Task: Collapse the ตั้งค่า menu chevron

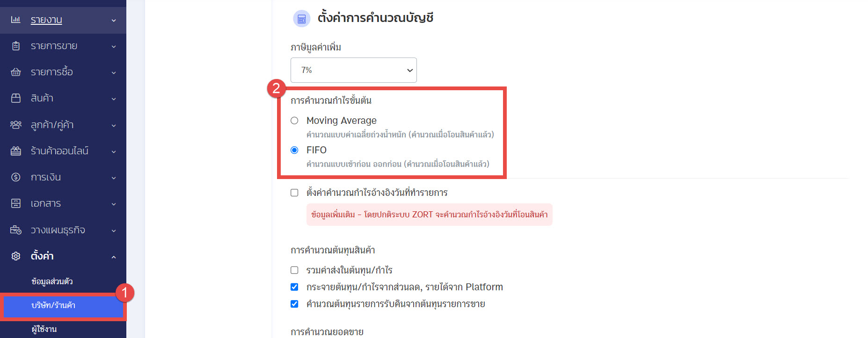Action: coord(114,257)
